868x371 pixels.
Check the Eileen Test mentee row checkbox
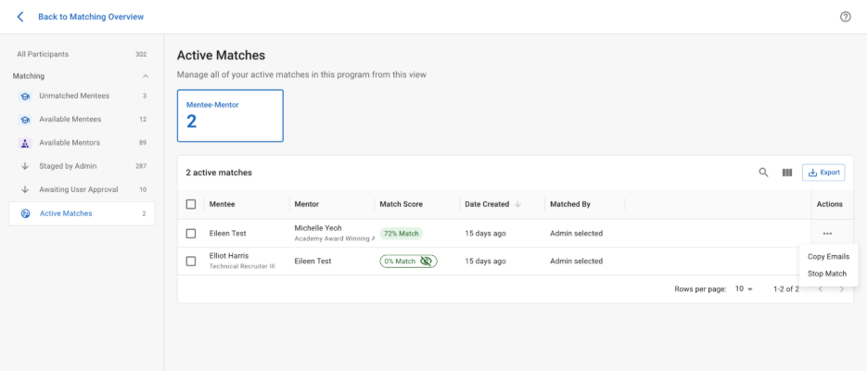[191, 234]
